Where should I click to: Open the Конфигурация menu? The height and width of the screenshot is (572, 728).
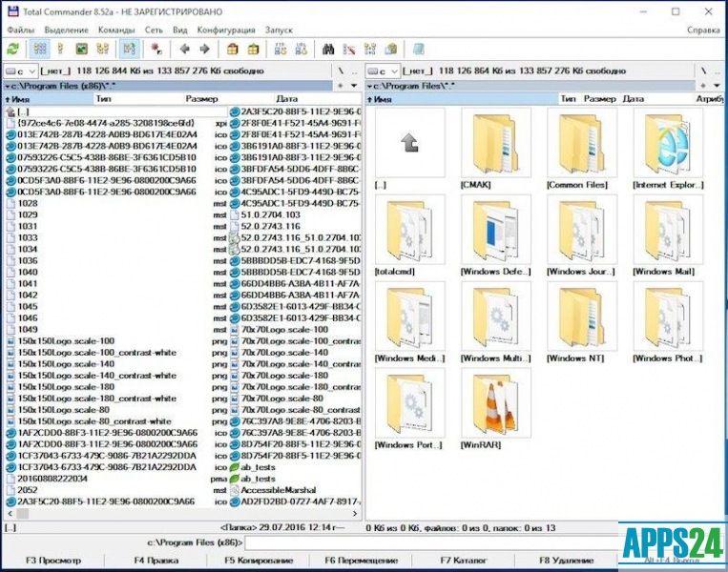pyautogui.click(x=226, y=31)
